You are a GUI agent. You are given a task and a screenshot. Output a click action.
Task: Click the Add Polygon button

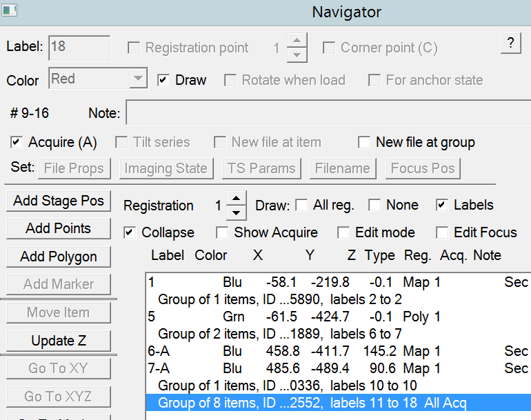59,257
